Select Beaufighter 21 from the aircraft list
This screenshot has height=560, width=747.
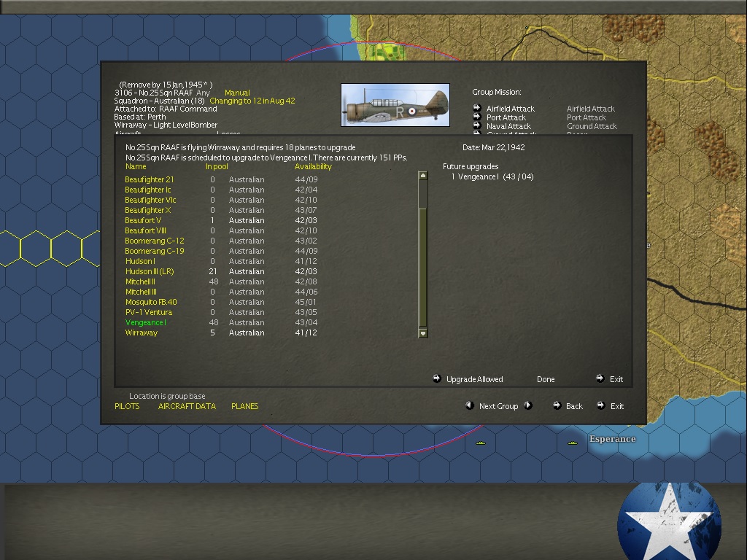pos(150,179)
